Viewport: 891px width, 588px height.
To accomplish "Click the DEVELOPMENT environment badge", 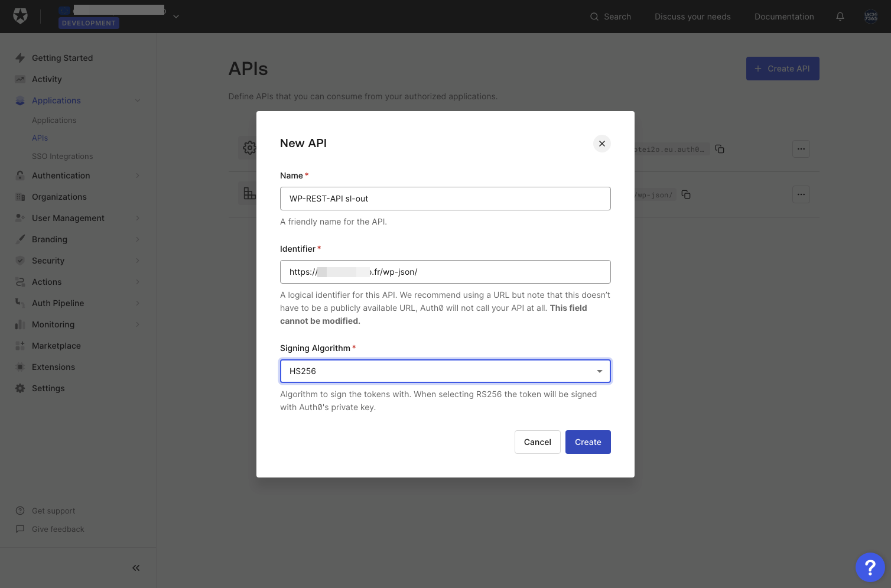I will tap(89, 23).
